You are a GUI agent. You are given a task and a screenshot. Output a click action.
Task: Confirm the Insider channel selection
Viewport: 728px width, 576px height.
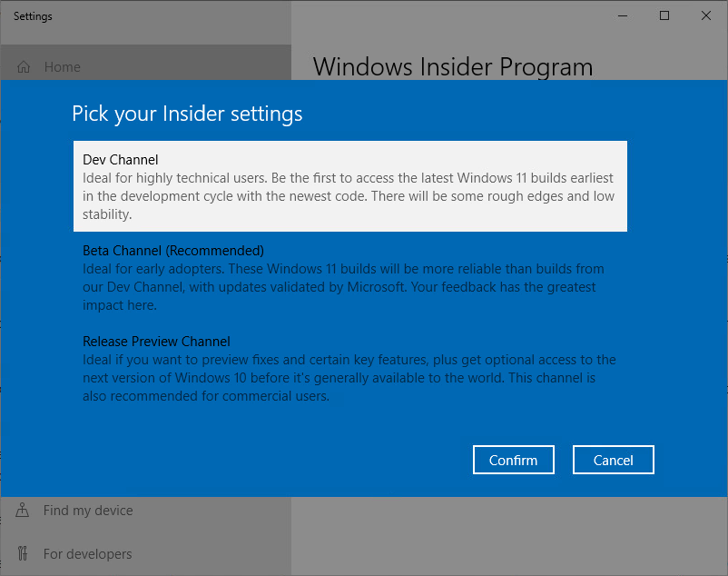[514, 460]
